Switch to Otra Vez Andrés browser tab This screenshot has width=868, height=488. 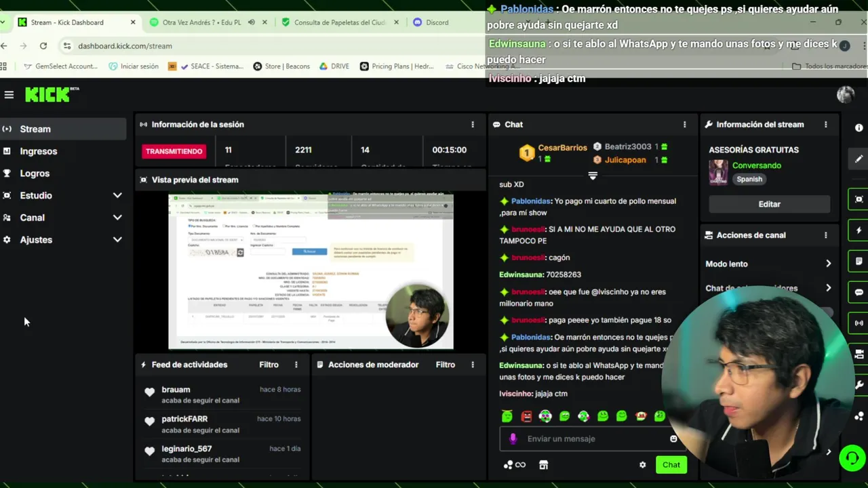[x=201, y=22]
